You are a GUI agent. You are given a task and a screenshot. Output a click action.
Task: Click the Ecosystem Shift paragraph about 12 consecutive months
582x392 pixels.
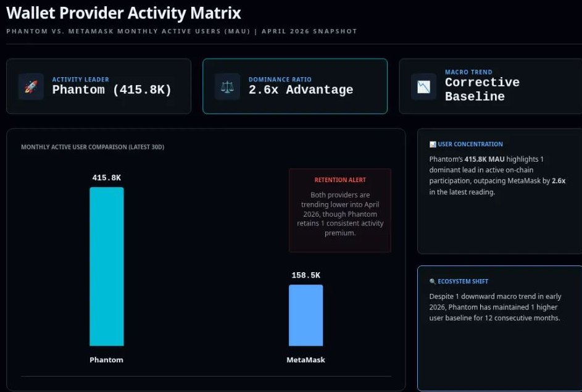pyautogui.click(x=495, y=307)
